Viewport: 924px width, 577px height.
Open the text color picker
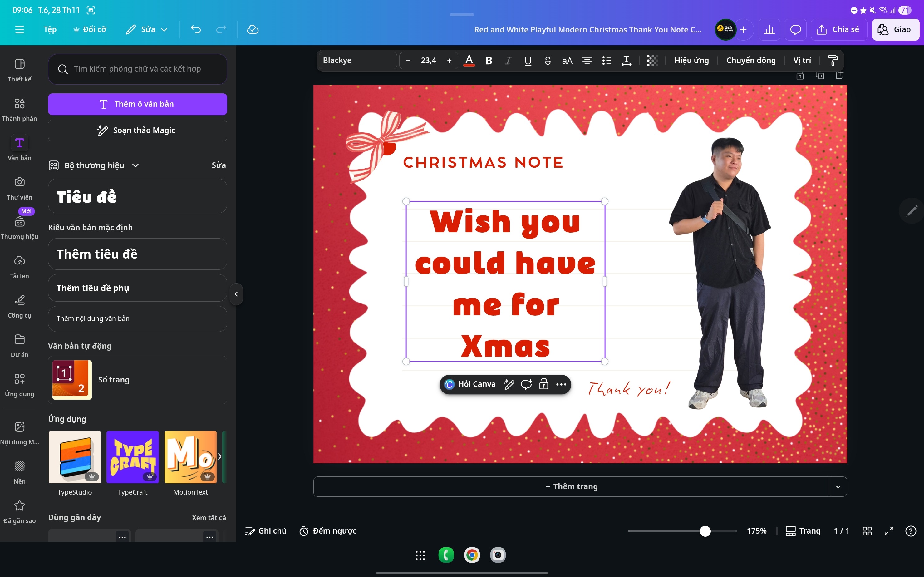point(469,60)
